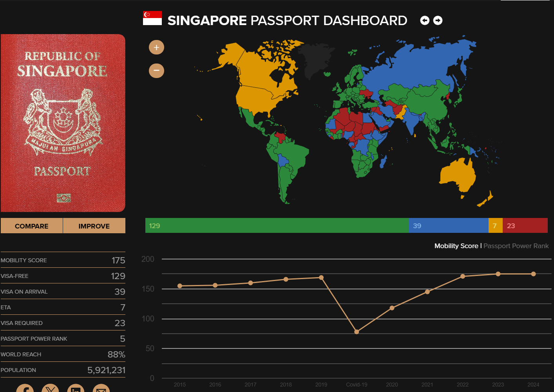Image resolution: width=554 pixels, height=392 pixels.
Task: Share via LinkedIn icon
Action: (x=76, y=388)
